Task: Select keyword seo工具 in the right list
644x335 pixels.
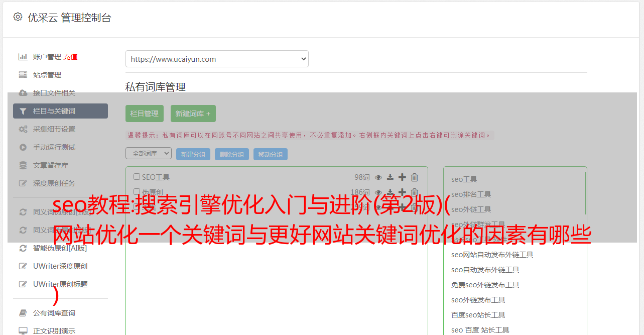Action: click(x=464, y=179)
